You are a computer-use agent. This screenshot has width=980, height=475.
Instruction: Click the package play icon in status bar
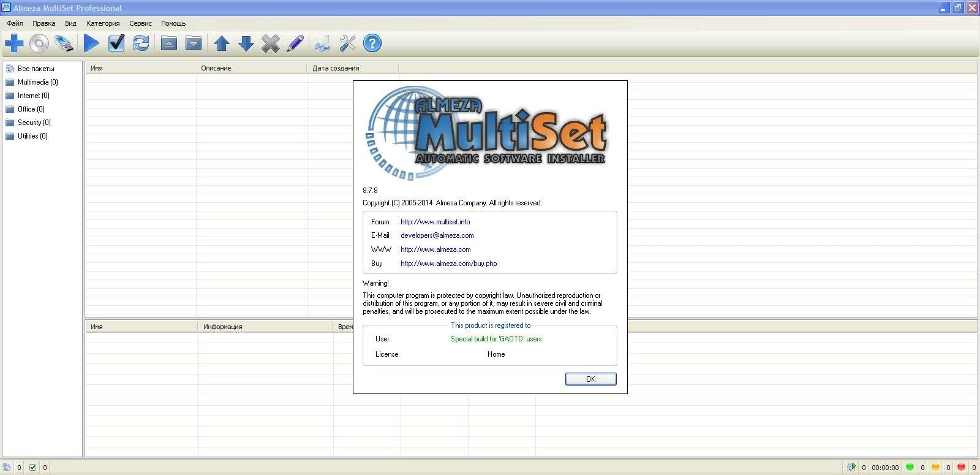tap(851, 467)
